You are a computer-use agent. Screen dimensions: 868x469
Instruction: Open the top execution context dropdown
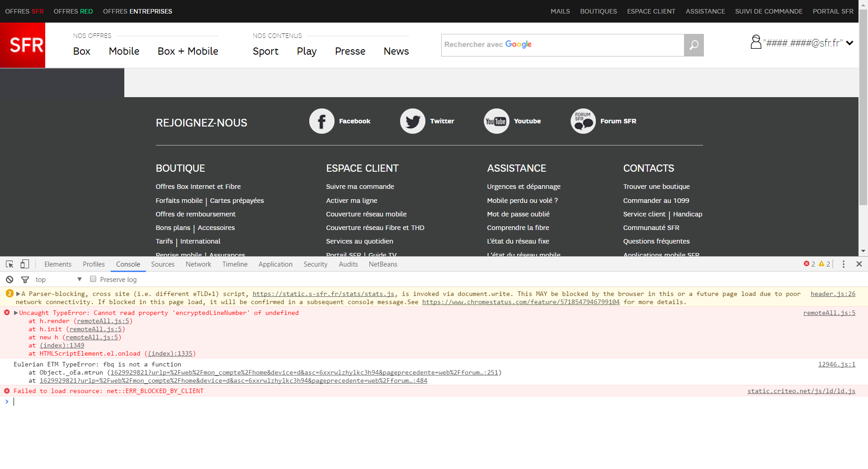coord(59,280)
